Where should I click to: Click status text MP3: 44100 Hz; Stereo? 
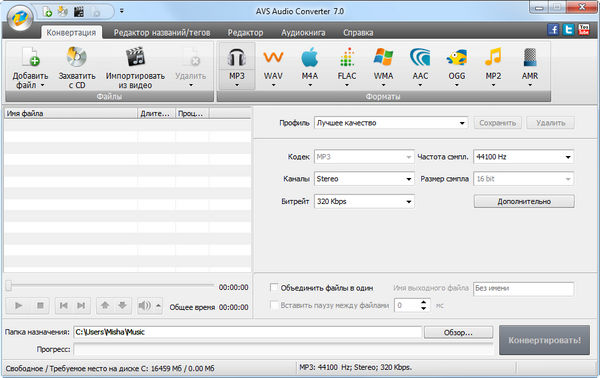pyautogui.click(x=355, y=367)
